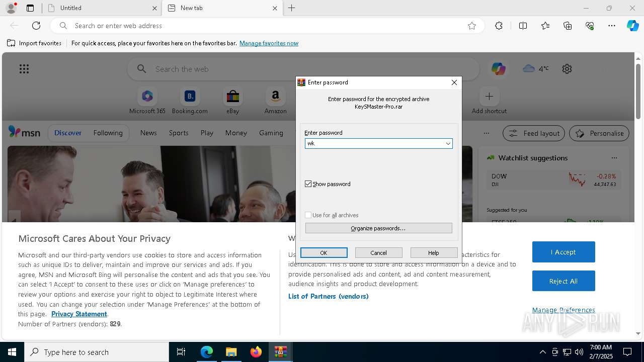Open Extensions puzzle icon

[x=499, y=26]
